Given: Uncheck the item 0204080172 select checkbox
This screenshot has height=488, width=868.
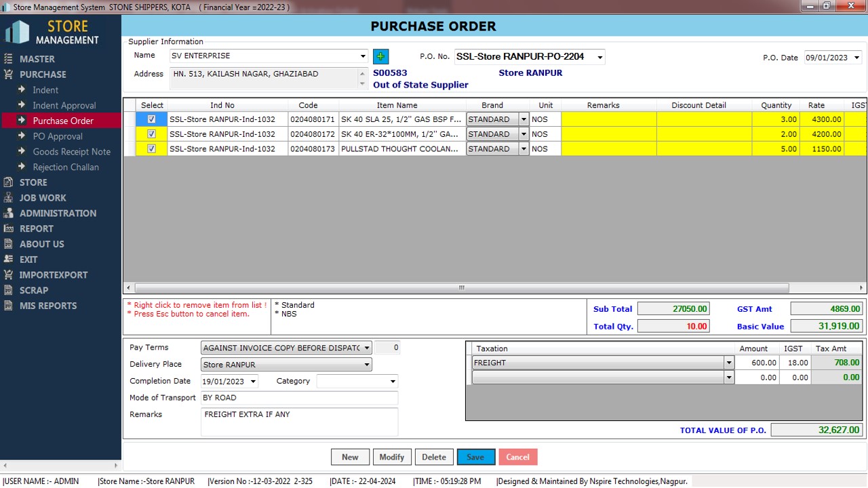Looking at the screenshot, I should [x=151, y=134].
